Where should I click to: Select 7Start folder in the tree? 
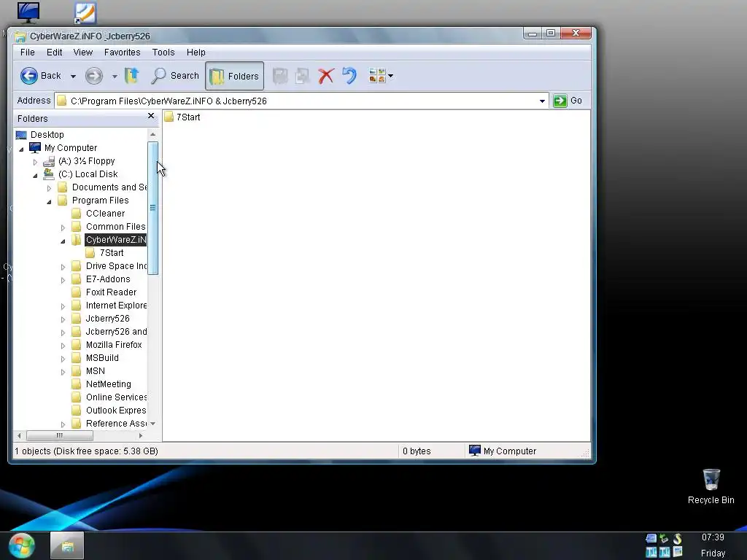pos(112,253)
